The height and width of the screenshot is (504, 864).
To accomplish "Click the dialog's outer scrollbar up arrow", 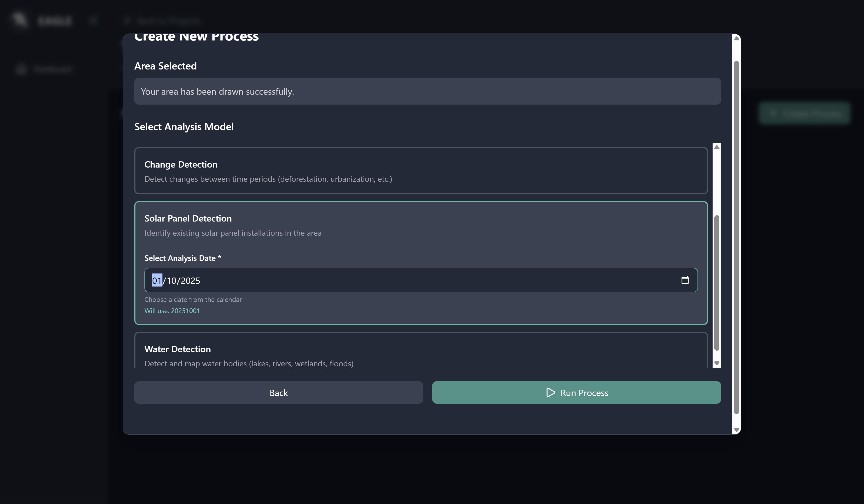I will 736,38.
